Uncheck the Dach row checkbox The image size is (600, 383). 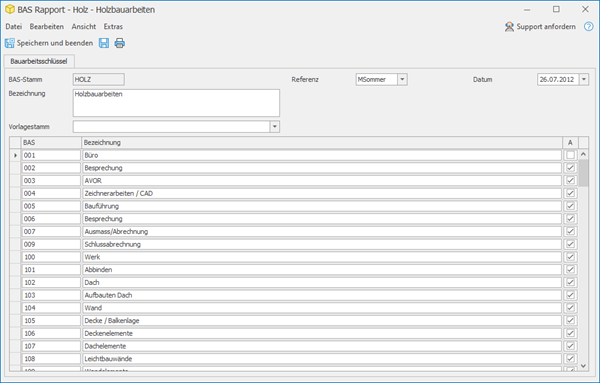point(571,282)
